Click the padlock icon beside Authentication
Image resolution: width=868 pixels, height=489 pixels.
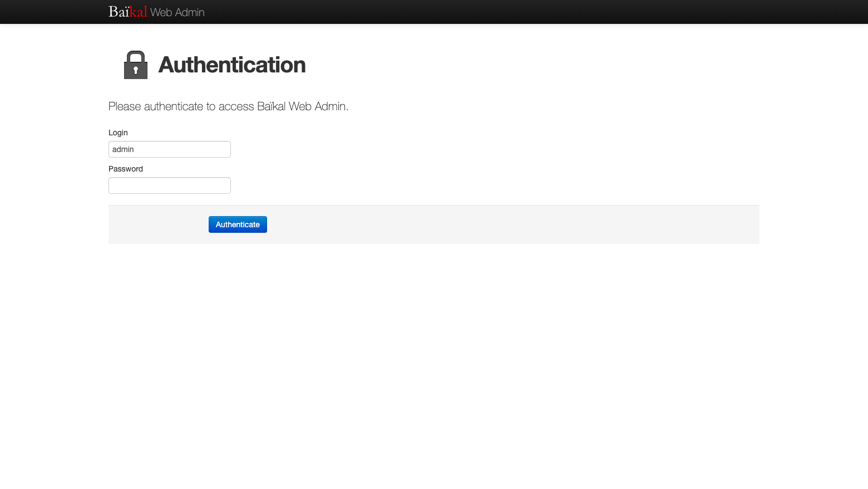click(136, 65)
